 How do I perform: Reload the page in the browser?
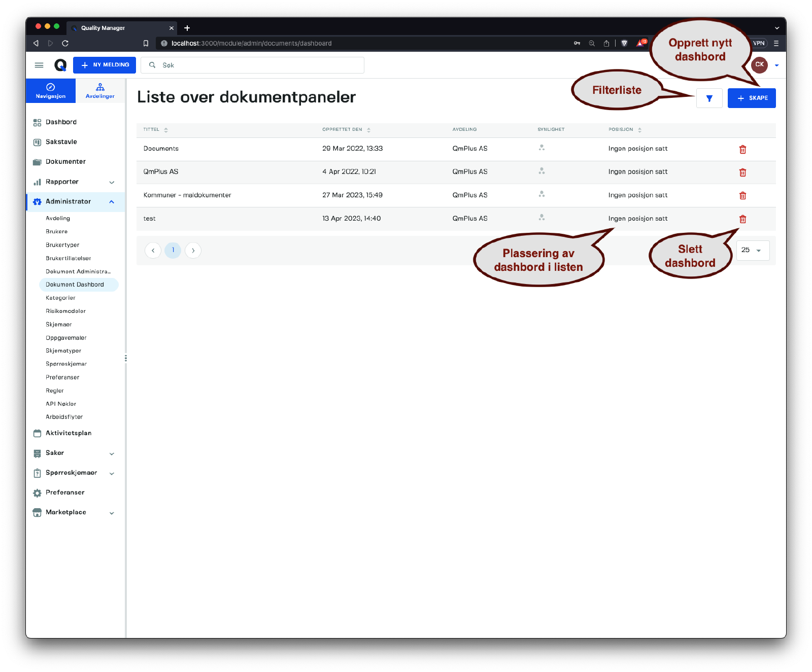65,43
